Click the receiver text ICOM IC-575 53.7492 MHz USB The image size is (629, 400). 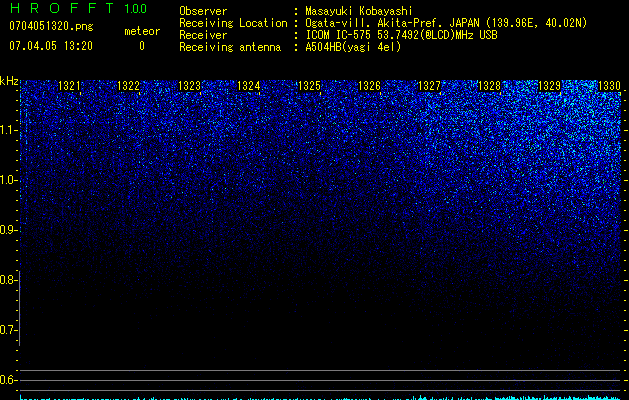(401, 35)
